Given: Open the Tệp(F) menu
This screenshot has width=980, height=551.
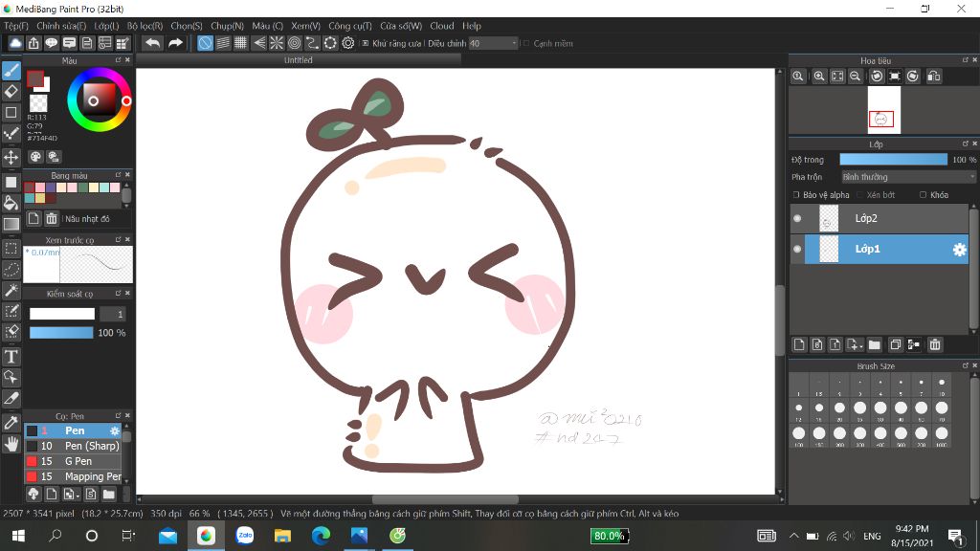Looking at the screenshot, I should (x=16, y=26).
